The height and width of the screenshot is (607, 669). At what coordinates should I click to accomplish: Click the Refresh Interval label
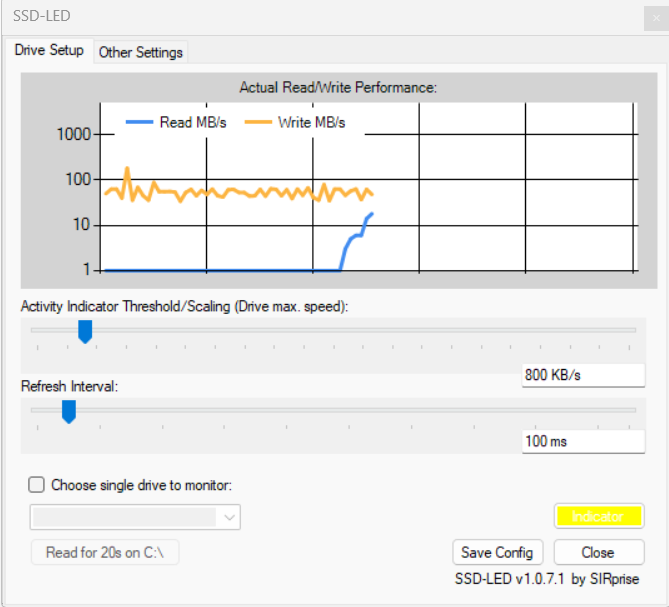pos(69,386)
